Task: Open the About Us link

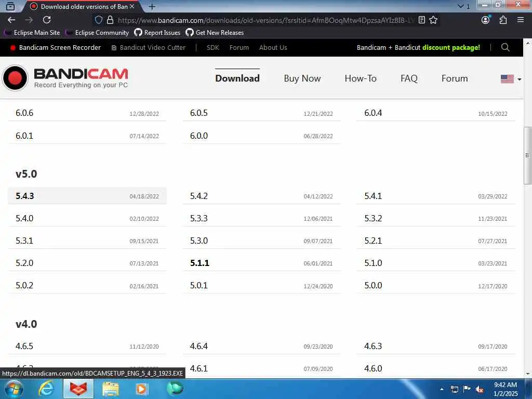Action: click(273, 47)
